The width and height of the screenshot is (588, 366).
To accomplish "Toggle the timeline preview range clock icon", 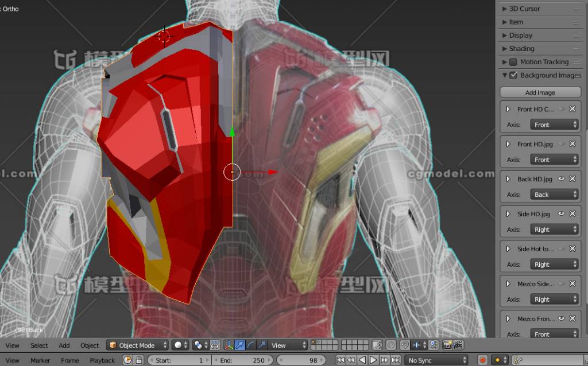I will (127, 360).
